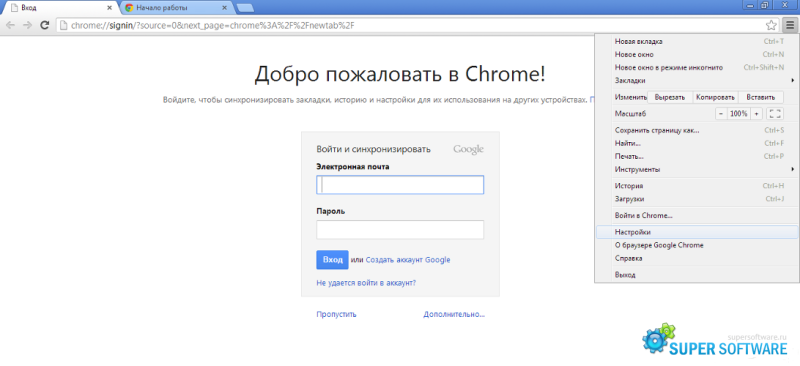Open 'Справка' from the menu

coord(697,258)
